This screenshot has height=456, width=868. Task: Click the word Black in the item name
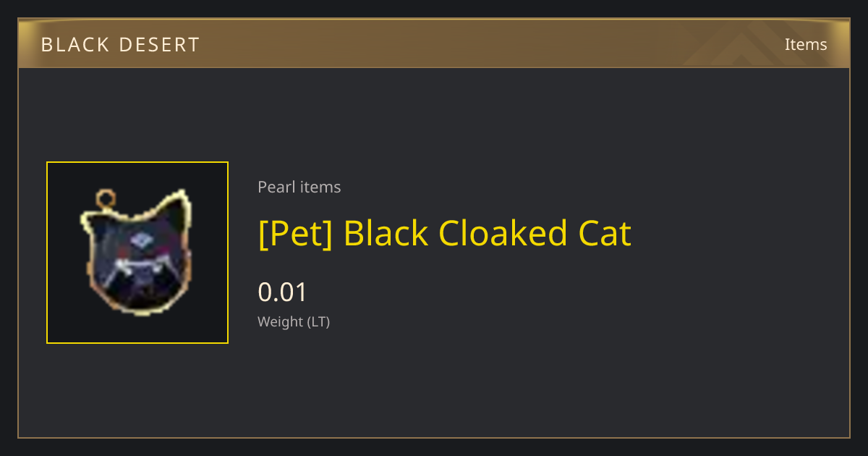pyautogui.click(x=385, y=233)
